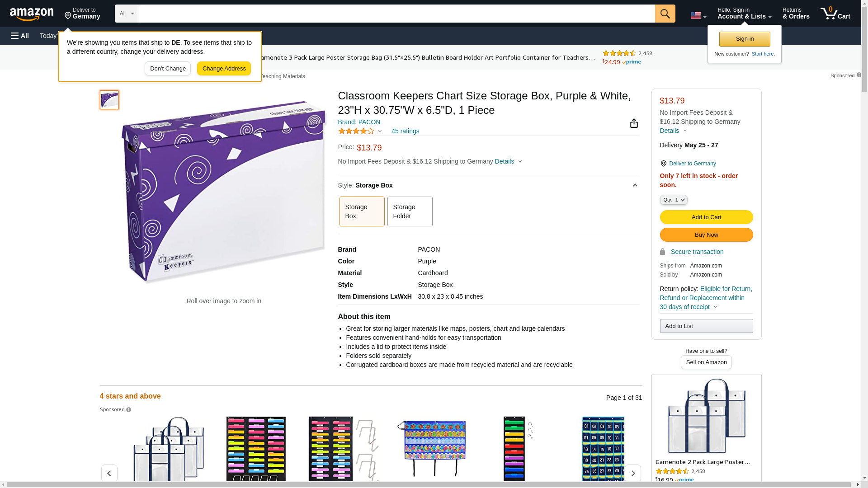Click the Amazon logo

click(x=32, y=14)
